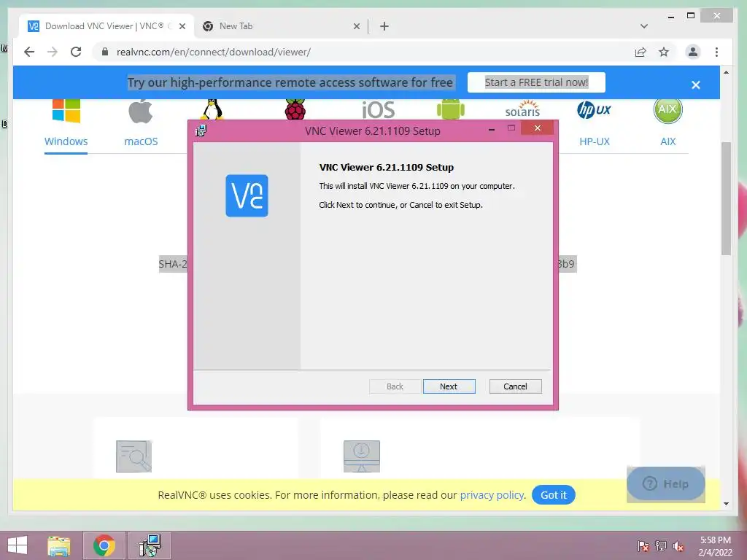The image size is (747, 560).
Task: Click Next in the VNC Viewer Setup
Action: (449, 386)
